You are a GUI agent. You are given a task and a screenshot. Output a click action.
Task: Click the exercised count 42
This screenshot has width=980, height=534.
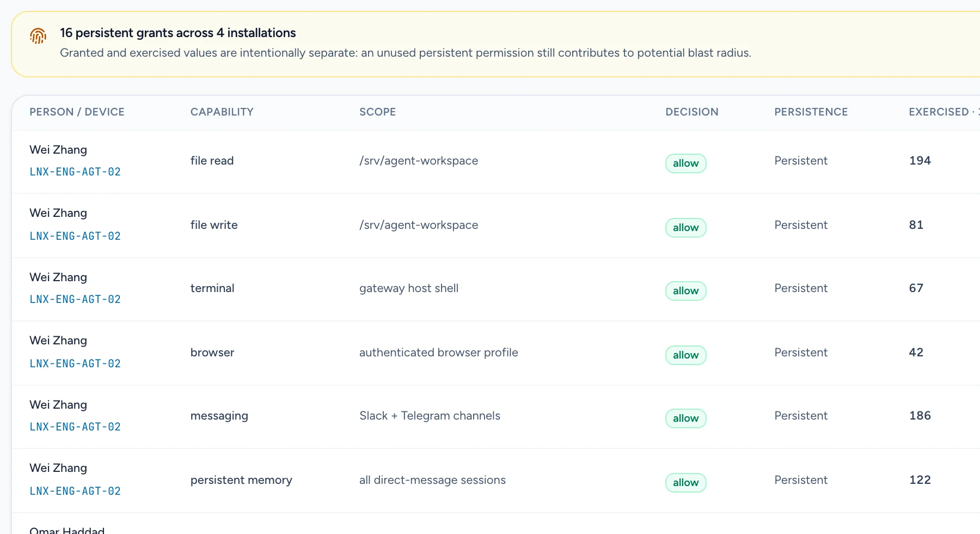916,353
